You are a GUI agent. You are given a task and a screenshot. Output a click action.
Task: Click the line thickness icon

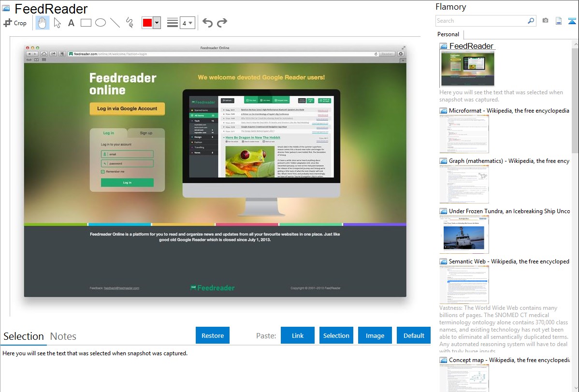pos(172,23)
